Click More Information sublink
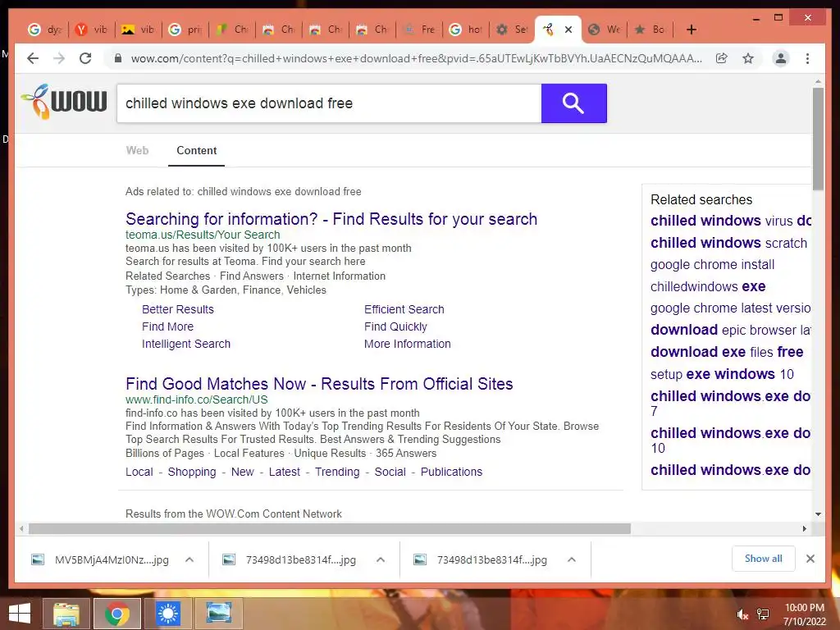The height and width of the screenshot is (630, 840). (x=407, y=344)
